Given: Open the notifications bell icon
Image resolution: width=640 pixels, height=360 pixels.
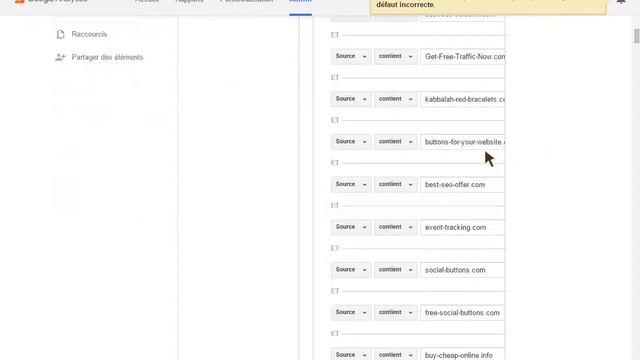Looking at the screenshot, I should coord(621,2).
